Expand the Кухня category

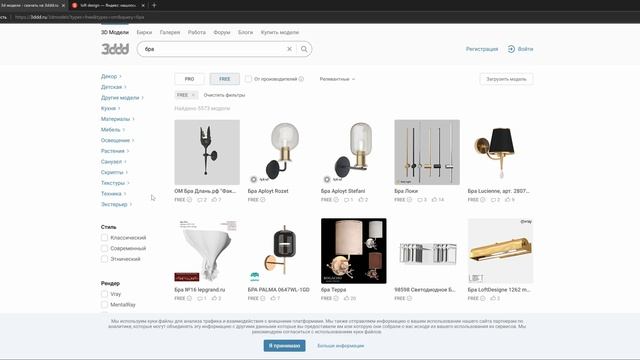(110, 108)
